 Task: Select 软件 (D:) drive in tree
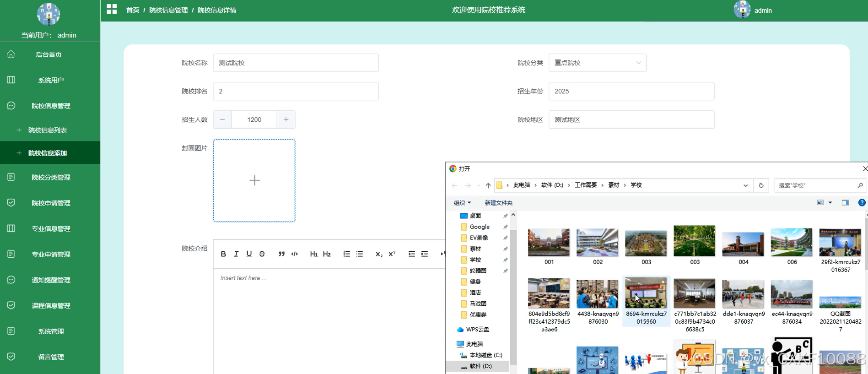[x=480, y=366]
